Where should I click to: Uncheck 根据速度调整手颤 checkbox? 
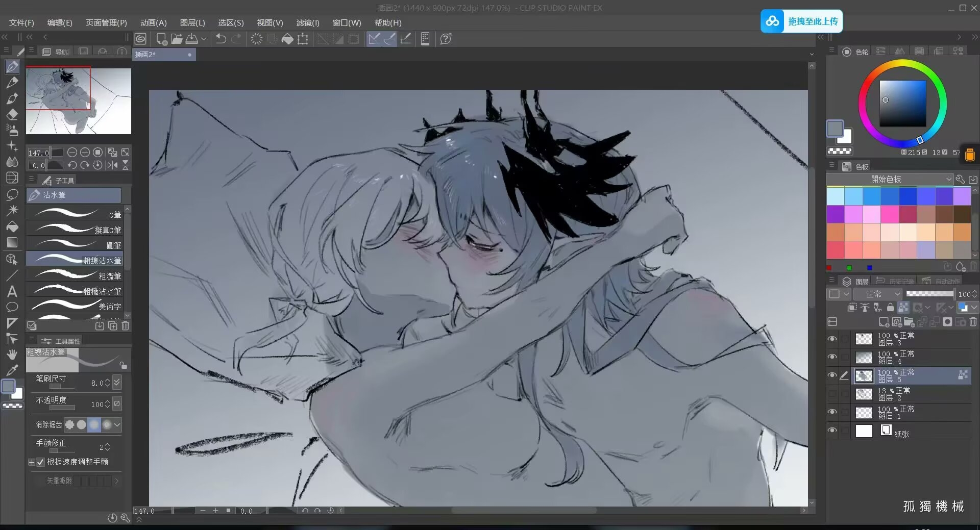coord(40,462)
